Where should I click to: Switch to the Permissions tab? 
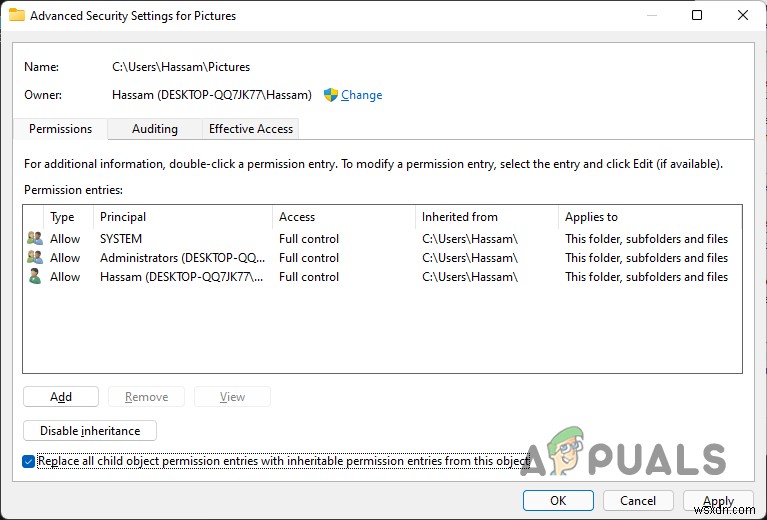coord(60,129)
